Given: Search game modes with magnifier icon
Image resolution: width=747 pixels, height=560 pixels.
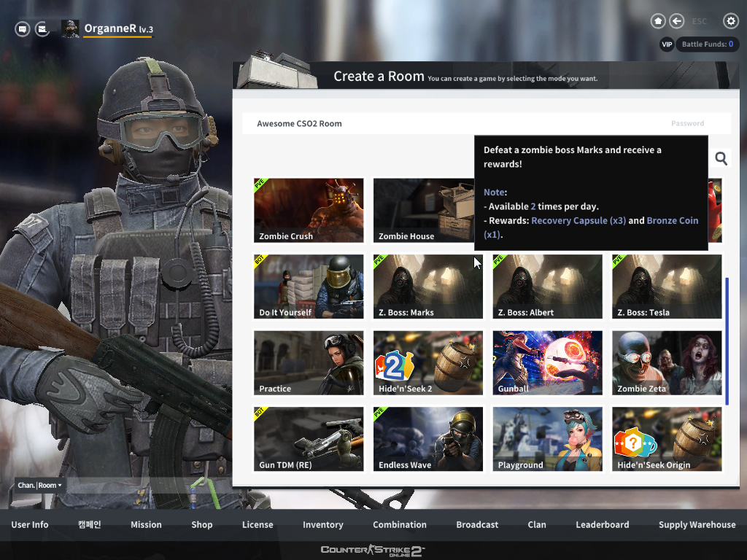Looking at the screenshot, I should pyautogui.click(x=721, y=158).
